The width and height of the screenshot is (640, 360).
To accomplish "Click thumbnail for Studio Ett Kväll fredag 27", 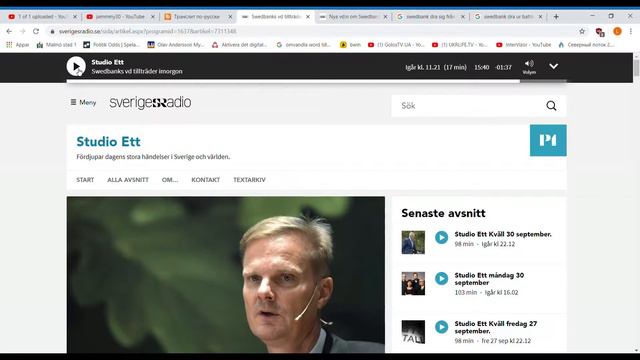I will click(413, 331).
